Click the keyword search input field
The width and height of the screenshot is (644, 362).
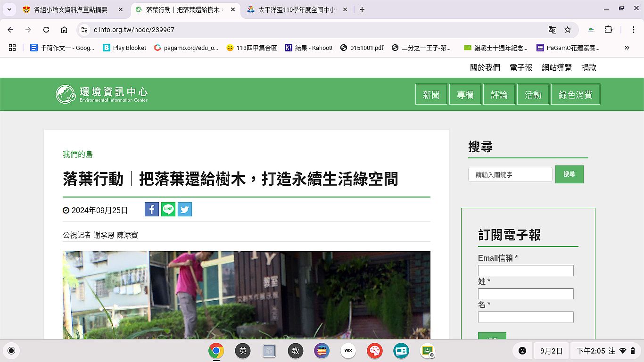pyautogui.click(x=510, y=174)
